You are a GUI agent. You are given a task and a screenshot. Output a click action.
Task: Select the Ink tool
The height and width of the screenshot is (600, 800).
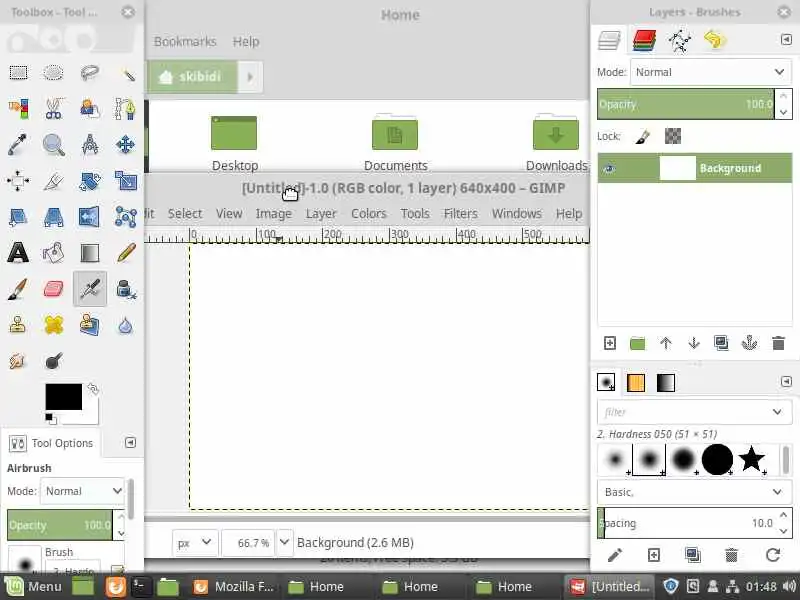click(126, 289)
